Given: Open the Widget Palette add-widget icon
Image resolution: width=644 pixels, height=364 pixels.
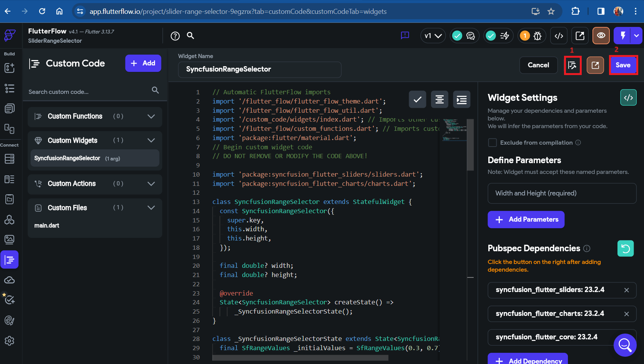Looking at the screenshot, I should [x=9, y=68].
